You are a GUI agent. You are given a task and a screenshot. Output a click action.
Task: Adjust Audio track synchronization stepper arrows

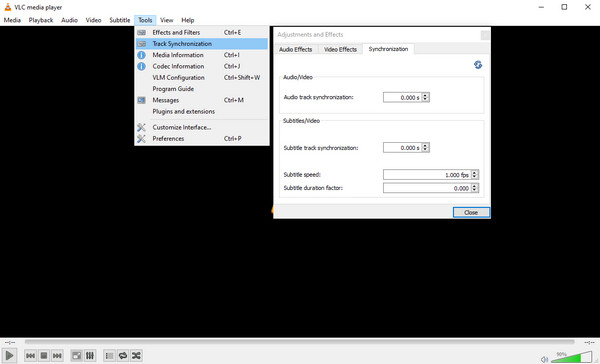click(x=425, y=98)
